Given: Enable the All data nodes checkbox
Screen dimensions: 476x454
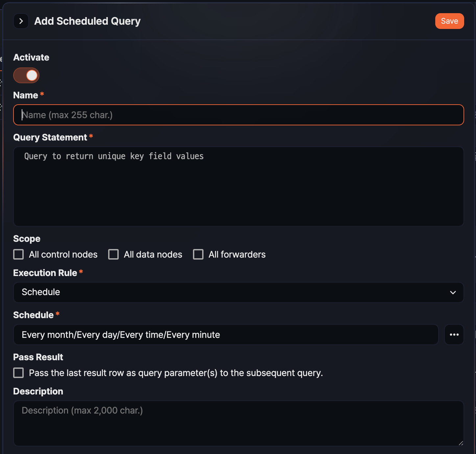Looking at the screenshot, I should click(113, 254).
